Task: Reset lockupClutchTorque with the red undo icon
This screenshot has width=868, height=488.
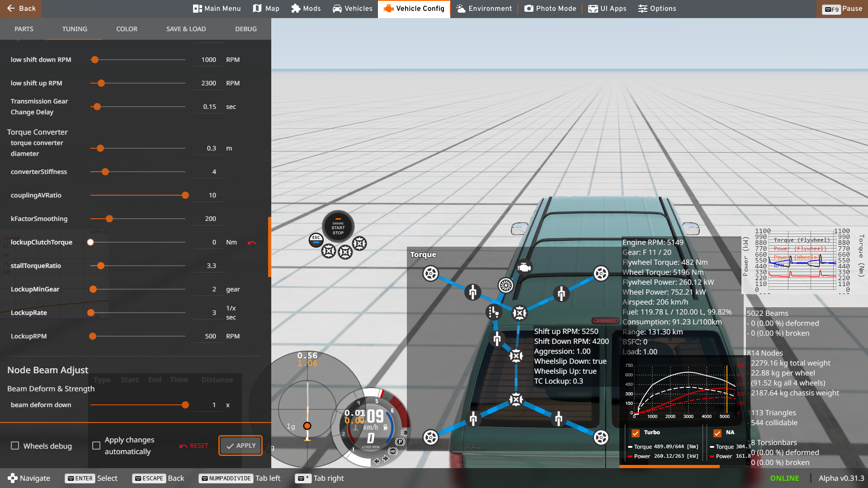Action: 252,243
